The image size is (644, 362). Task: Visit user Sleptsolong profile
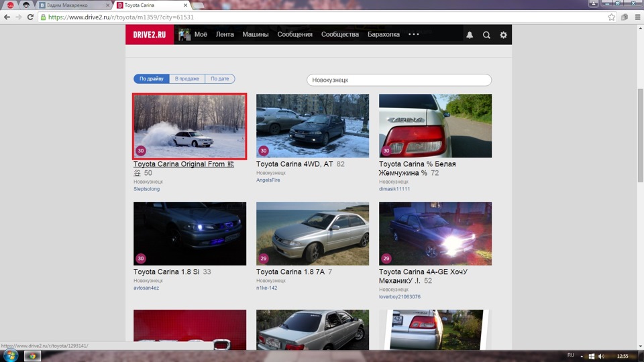coord(147,189)
